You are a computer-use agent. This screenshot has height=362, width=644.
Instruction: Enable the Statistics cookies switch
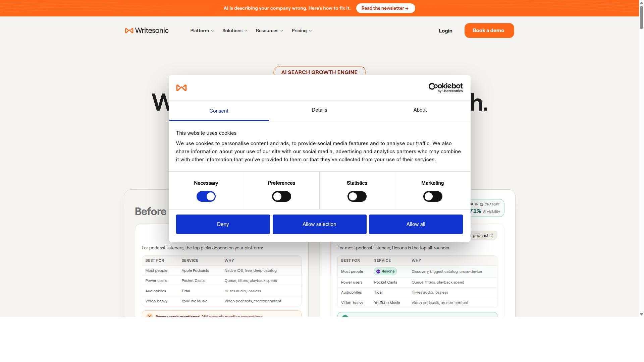357,196
